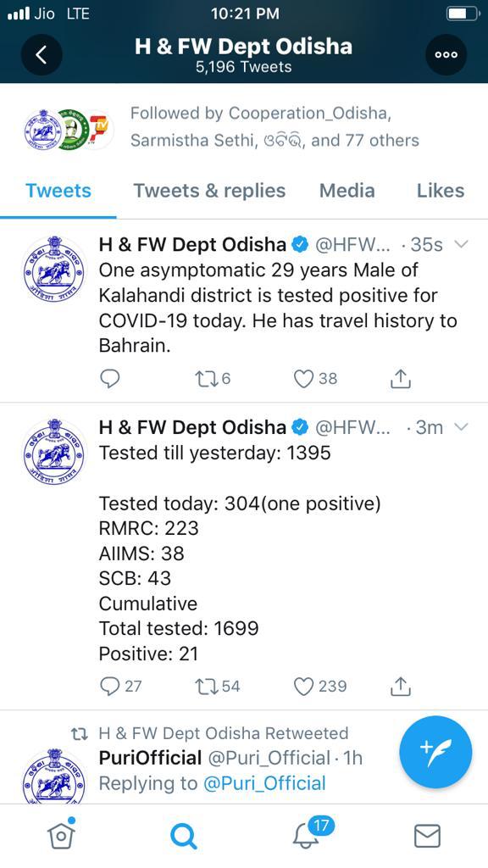488x868 pixels.
Task: Open the Search tab in bottom bar
Action: tap(183, 835)
